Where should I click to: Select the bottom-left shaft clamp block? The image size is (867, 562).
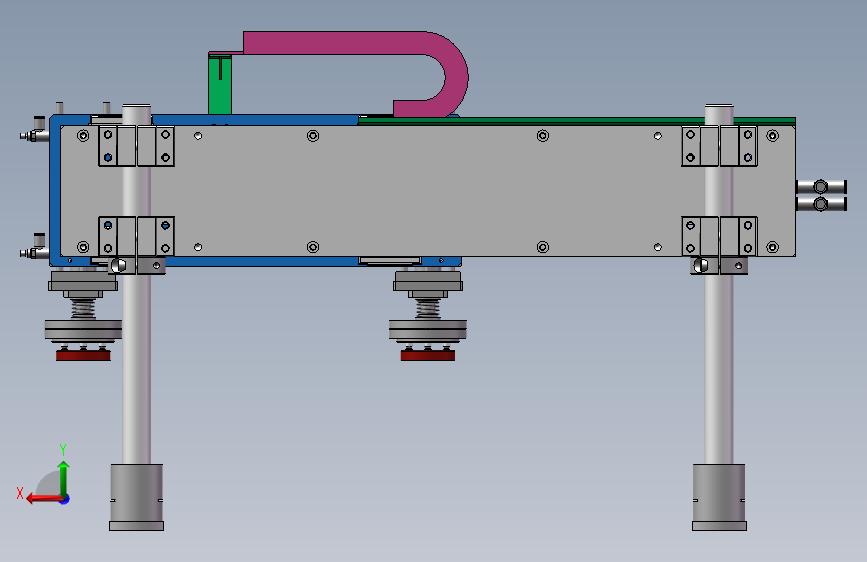click(137, 236)
